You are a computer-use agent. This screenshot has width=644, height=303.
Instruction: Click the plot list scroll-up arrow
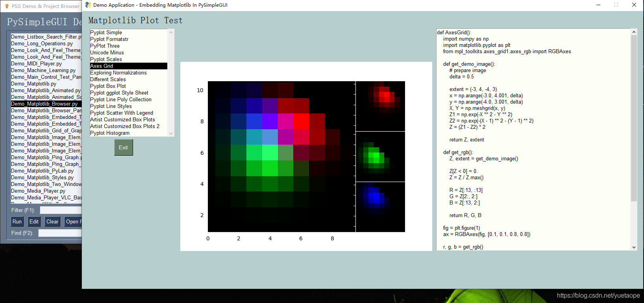(x=171, y=32)
